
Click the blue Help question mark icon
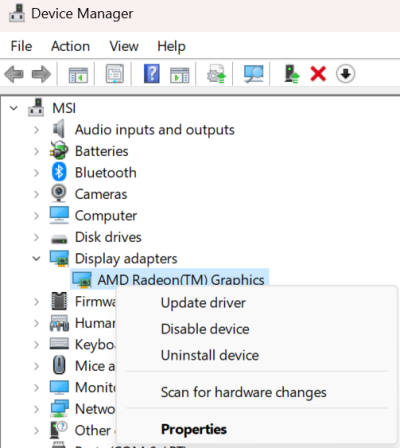[152, 74]
